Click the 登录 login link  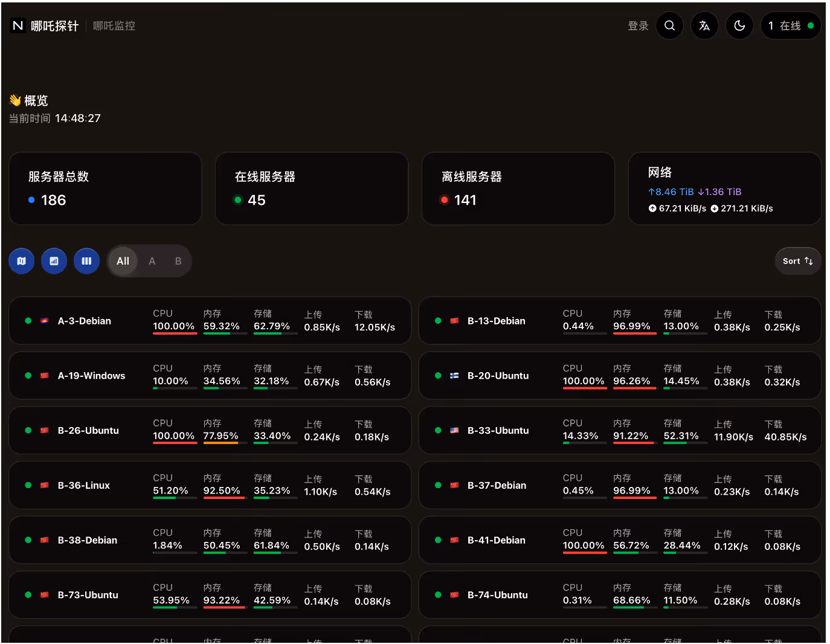coord(638,26)
